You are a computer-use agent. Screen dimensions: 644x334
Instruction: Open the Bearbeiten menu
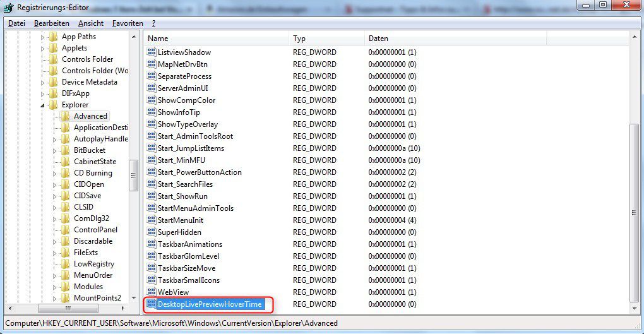52,23
